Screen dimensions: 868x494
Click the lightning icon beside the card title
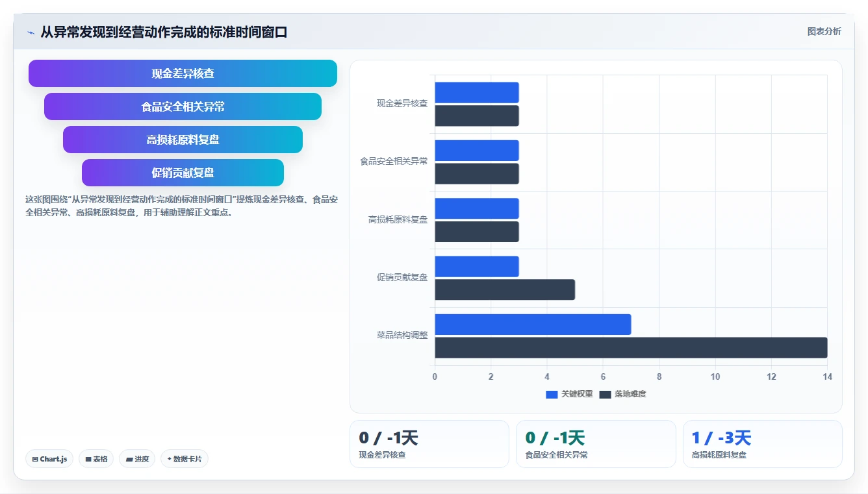coord(31,32)
